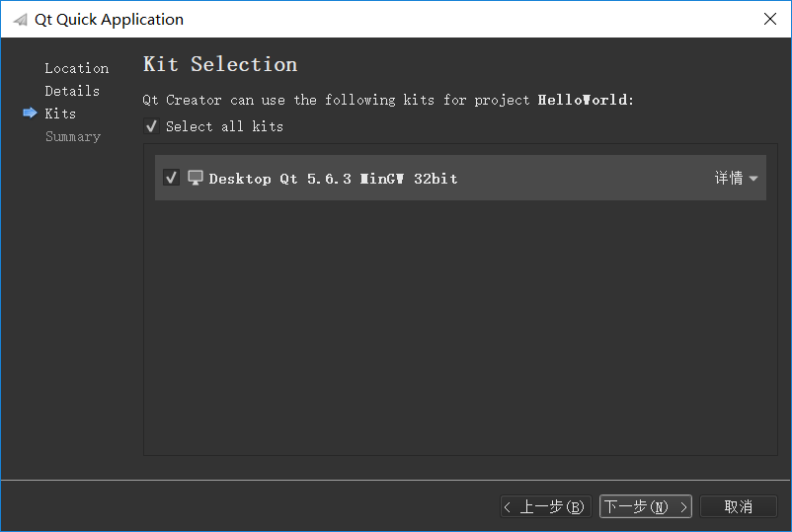Go to the Location wizard step
Viewport: 792px width, 532px height.
[x=77, y=68]
